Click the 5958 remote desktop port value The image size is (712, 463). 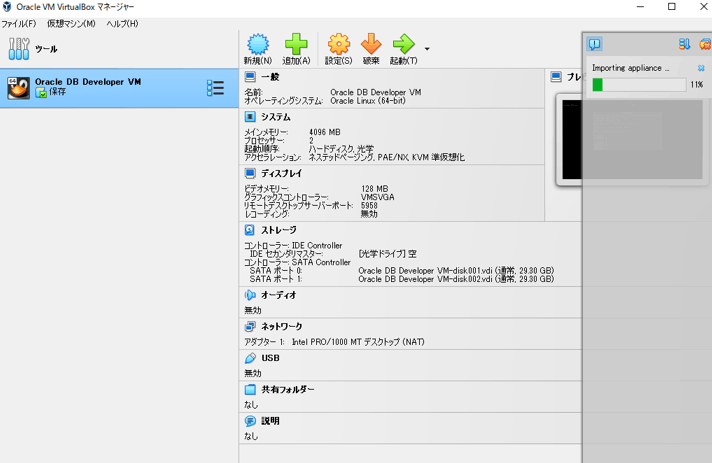coord(369,206)
